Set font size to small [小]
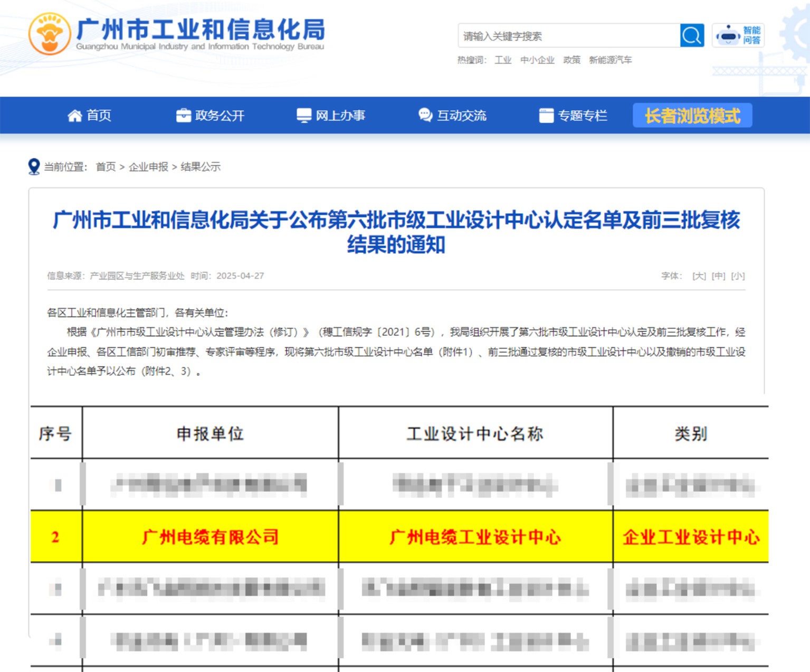Viewport: 810px width, 672px height. click(x=738, y=276)
